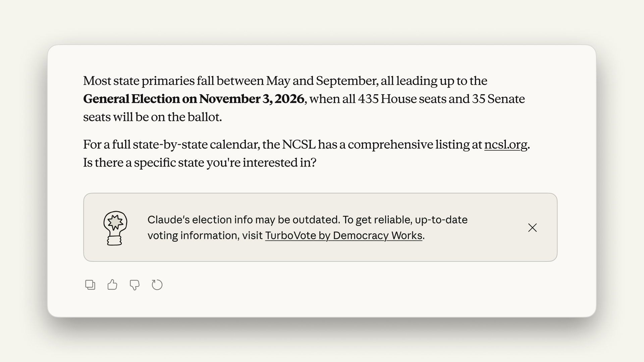Click the bold General Election date text
Viewport: 644px width, 362px height.
point(194,99)
